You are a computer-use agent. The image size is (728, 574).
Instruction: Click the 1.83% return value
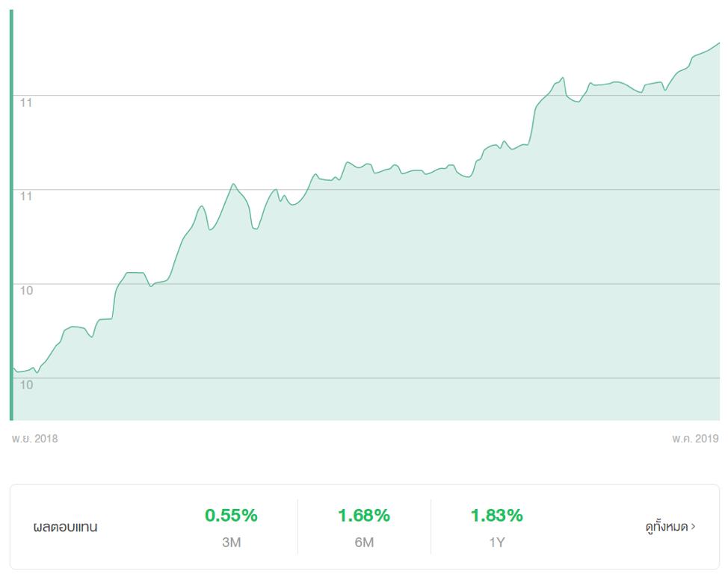click(x=496, y=515)
